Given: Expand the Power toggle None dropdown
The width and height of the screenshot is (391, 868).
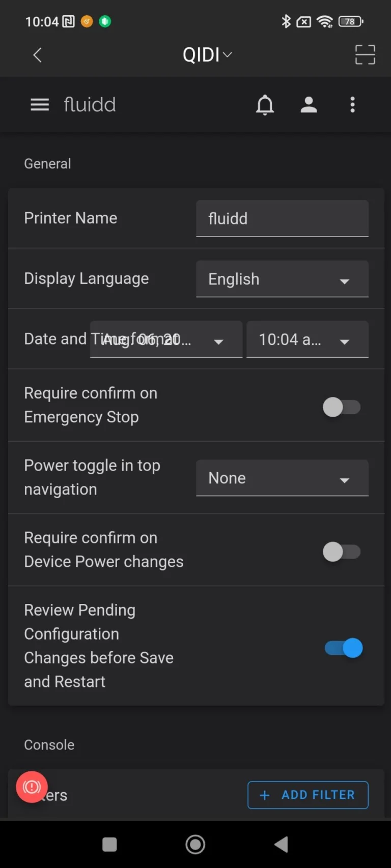Looking at the screenshot, I should 282,478.
